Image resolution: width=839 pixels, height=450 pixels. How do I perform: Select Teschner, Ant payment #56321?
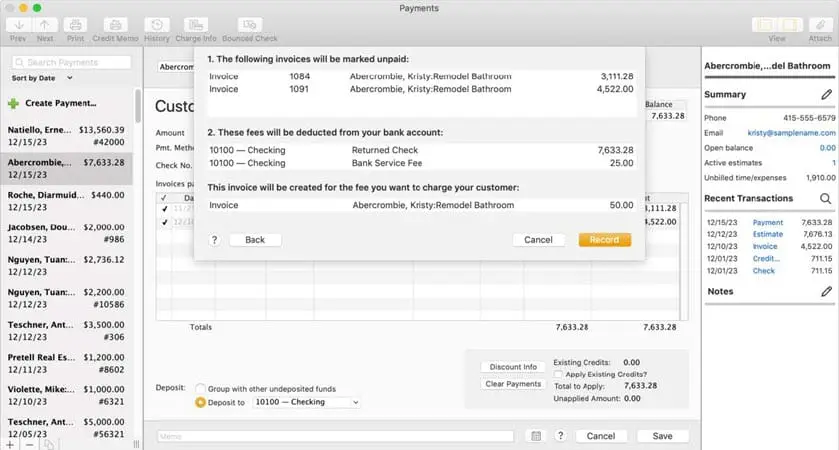pos(66,428)
